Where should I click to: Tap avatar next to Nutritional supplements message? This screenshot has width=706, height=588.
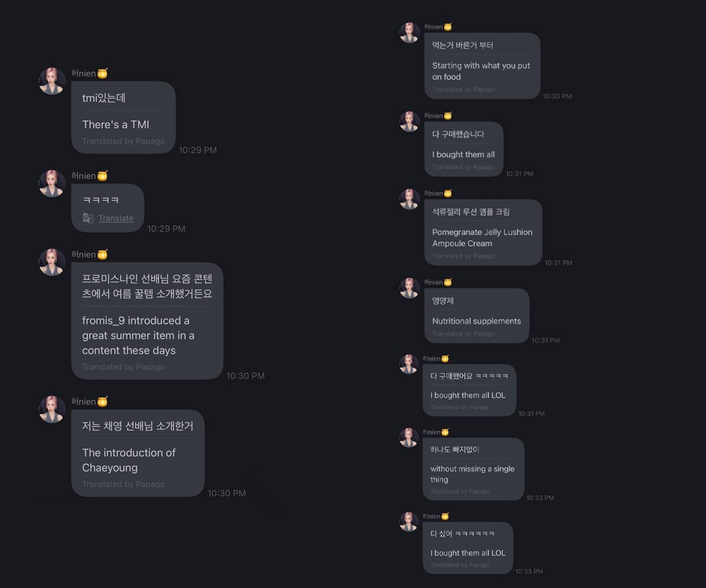[409, 288]
